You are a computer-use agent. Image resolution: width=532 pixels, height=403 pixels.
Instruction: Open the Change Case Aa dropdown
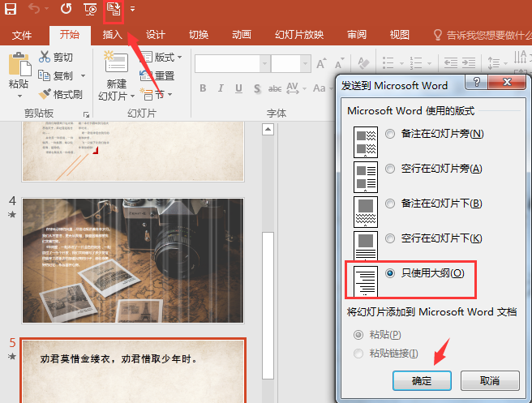(323, 88)
